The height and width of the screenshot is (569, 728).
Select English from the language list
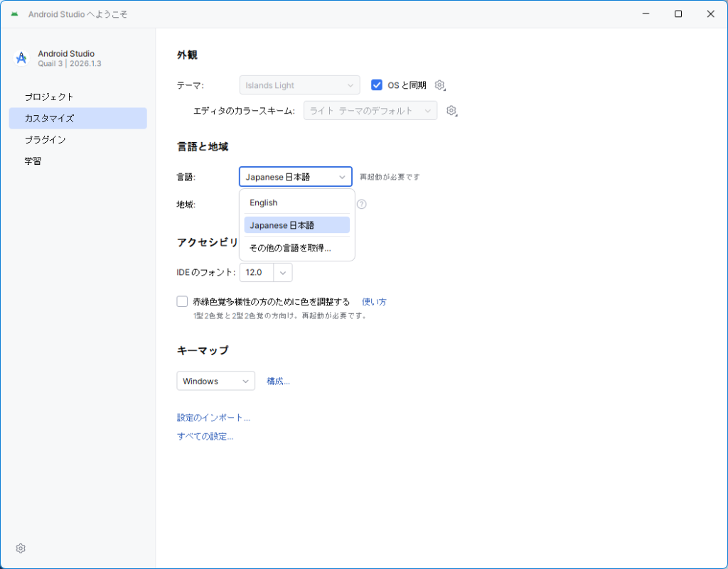pyautogui.click(x=296, y=202)
